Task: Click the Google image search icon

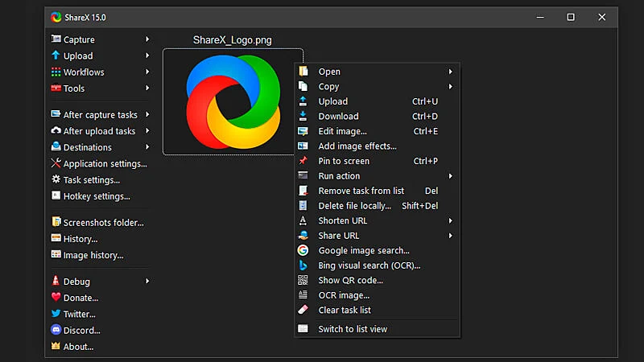Action: pyautogui.click(x=303, y=250)
